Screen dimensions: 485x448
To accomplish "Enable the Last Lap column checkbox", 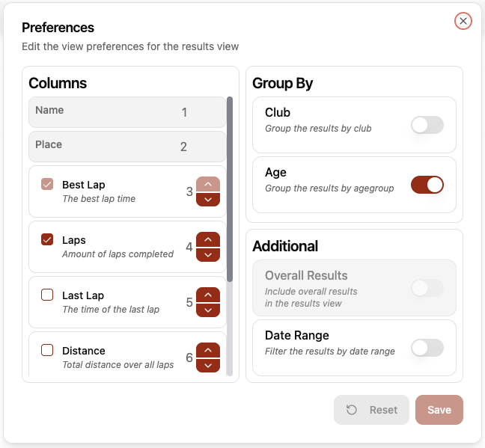I will point(47,295).
